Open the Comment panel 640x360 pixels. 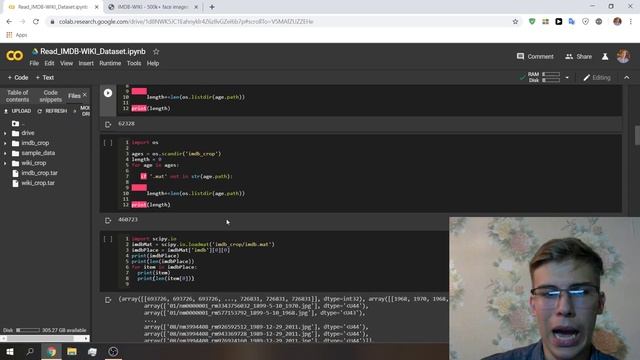pos(535,56)
